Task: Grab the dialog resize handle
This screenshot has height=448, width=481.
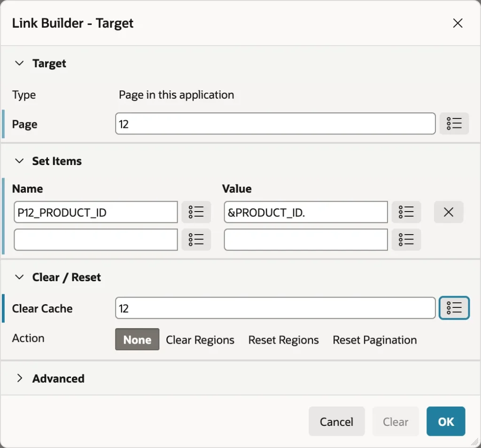Action: 475,442
